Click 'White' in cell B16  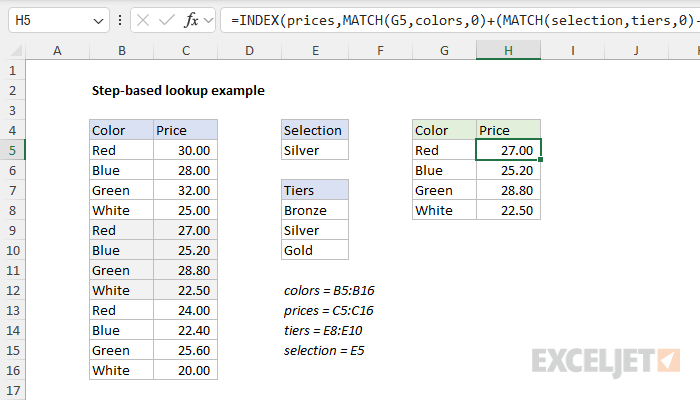click(x=121, y=371)
